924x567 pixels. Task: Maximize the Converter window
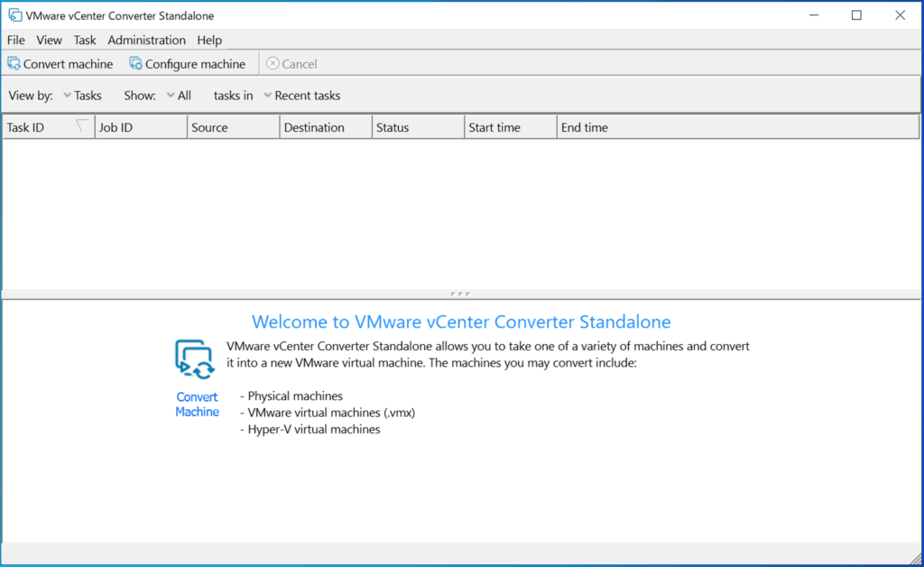click(856, 15)
